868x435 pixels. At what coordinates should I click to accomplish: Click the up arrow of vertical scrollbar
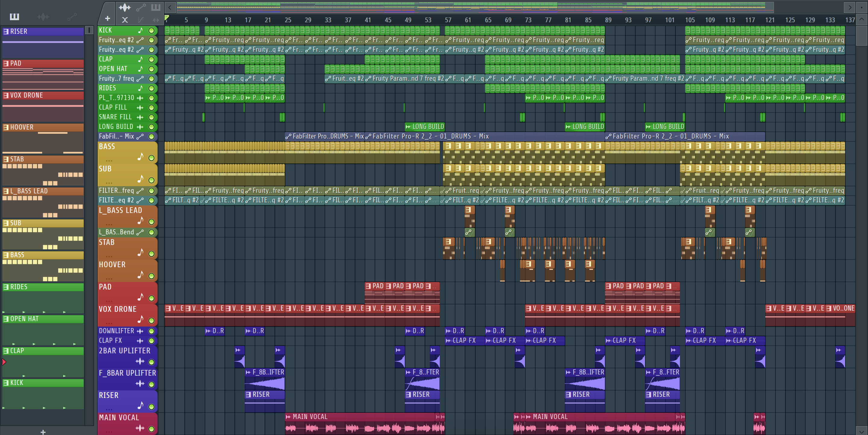(x=862, y=19)
